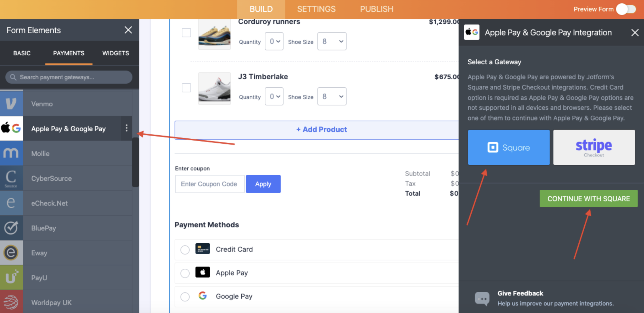Click Continue With Square button

point(588,198)
